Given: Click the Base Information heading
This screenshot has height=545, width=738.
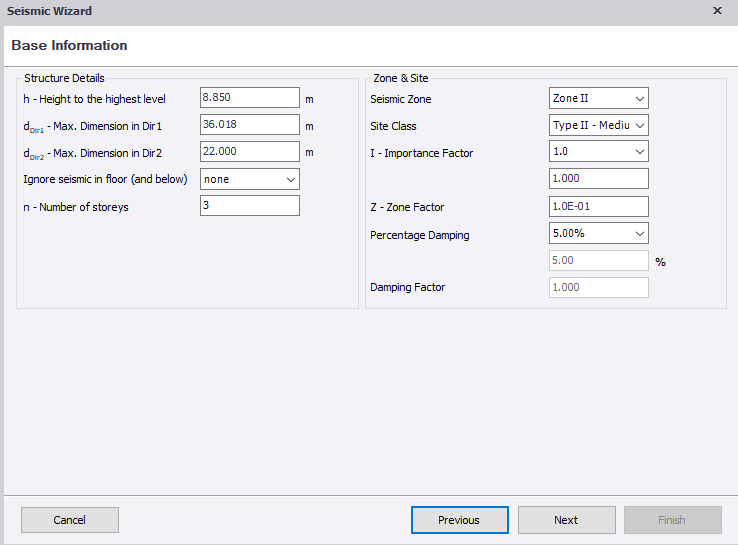Looking at the screenshot, I should click(69, 45).
